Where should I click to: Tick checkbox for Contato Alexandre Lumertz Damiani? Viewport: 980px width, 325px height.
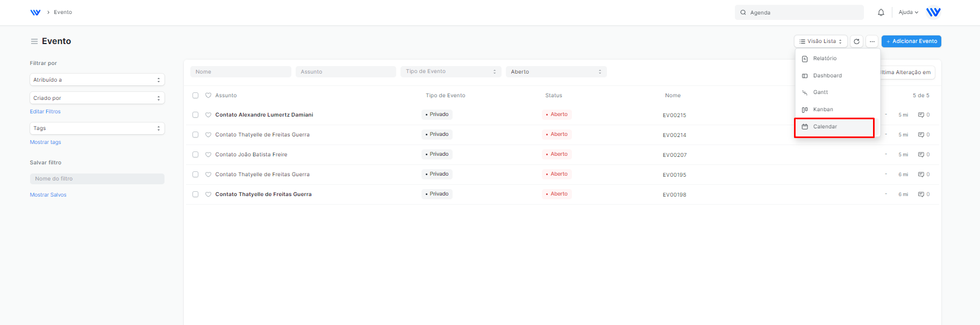point(195,115)
